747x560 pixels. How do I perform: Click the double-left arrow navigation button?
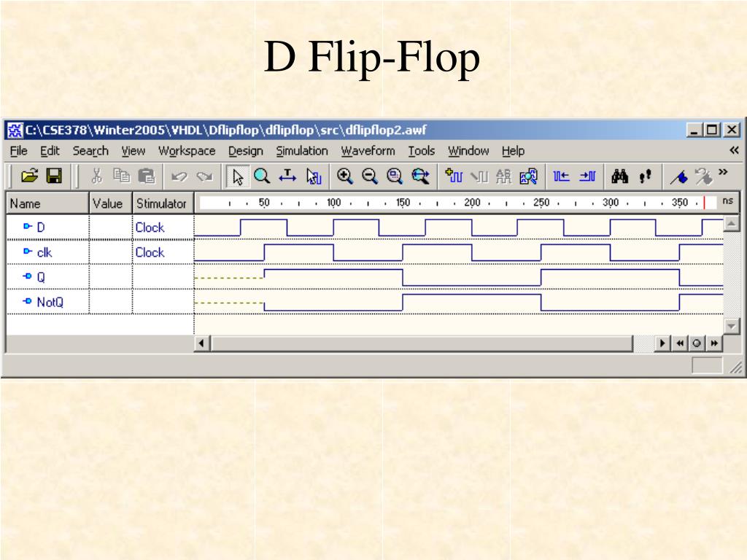click(x=680, y=343)
